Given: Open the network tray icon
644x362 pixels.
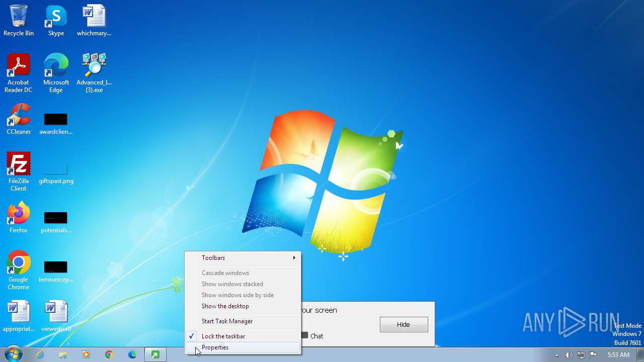Looking at the screenshot, I should 581,355.
